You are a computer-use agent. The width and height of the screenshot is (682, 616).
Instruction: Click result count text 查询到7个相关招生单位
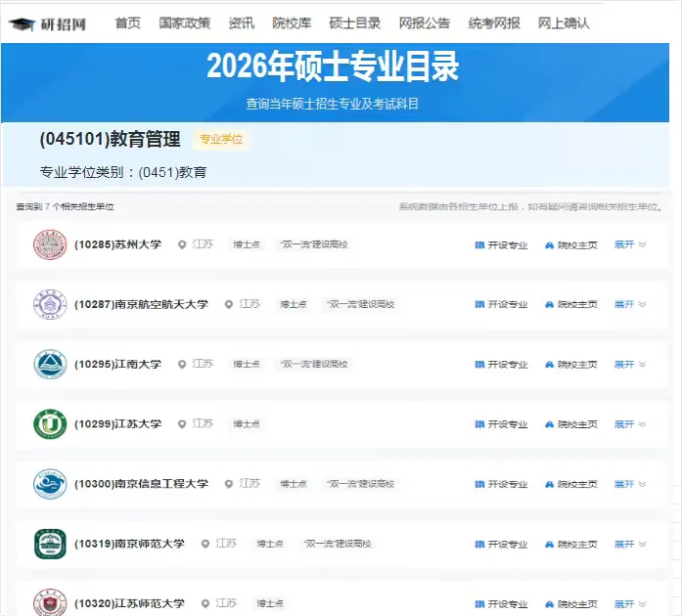click(65, 206)
